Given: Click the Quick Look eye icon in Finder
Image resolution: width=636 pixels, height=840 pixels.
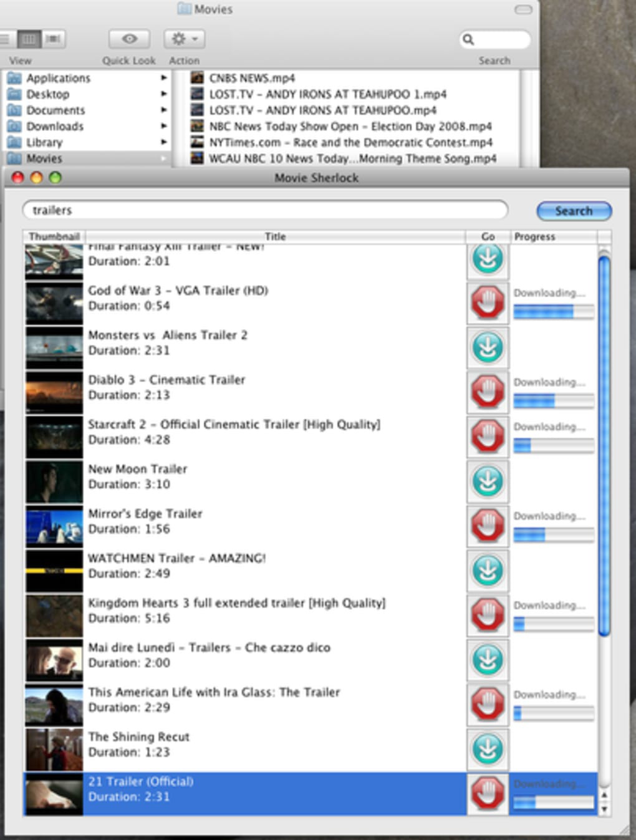Looking at the screenshot, I should point(129,39).
